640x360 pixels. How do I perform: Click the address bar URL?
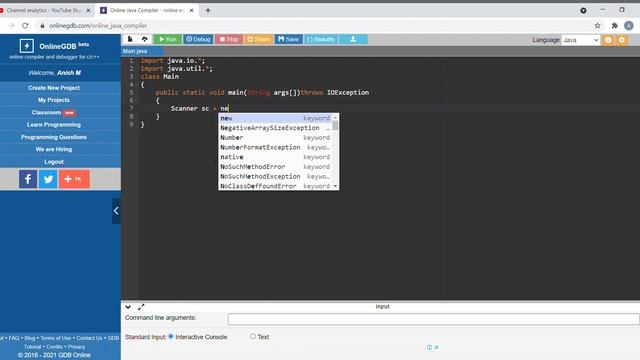coord(98,26)
